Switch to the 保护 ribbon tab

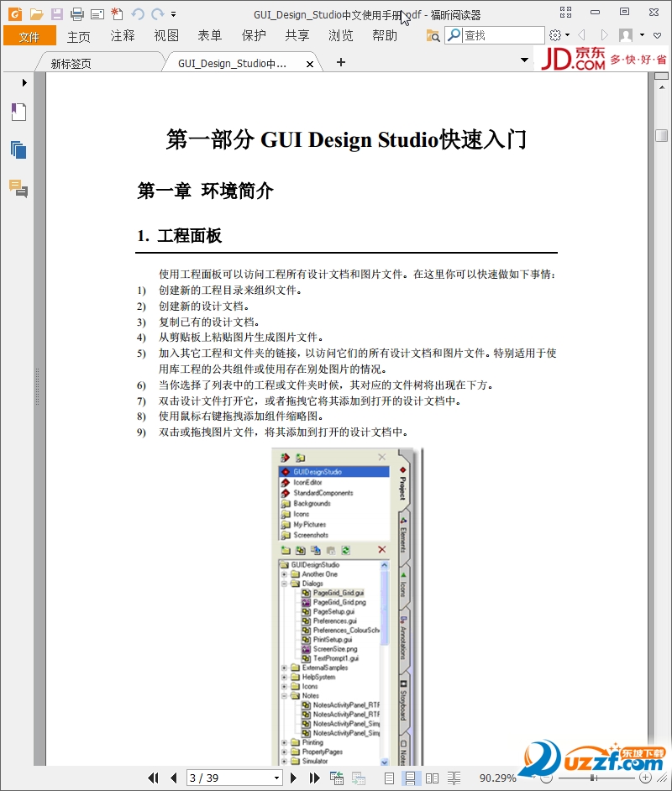coord(254,36)
